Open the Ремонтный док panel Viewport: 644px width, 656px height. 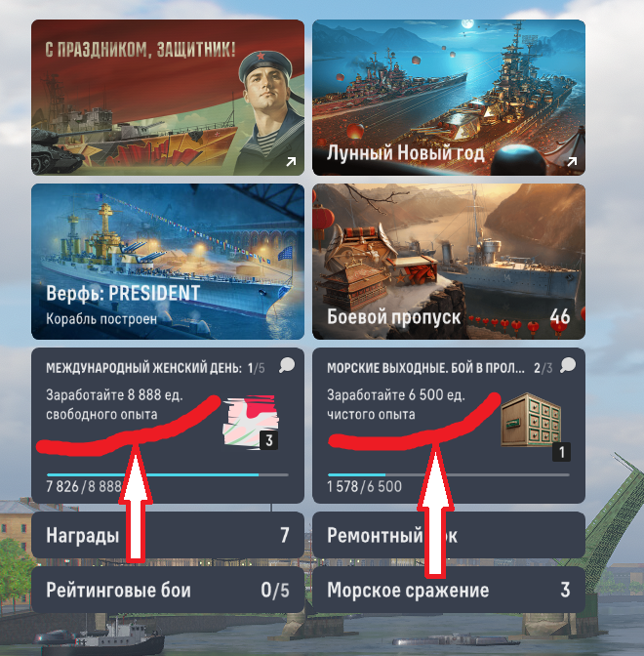click(x=449, y=535)
